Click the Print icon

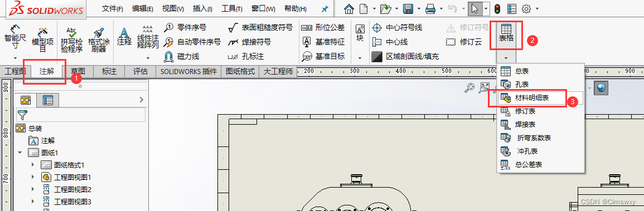click(430, 8)
